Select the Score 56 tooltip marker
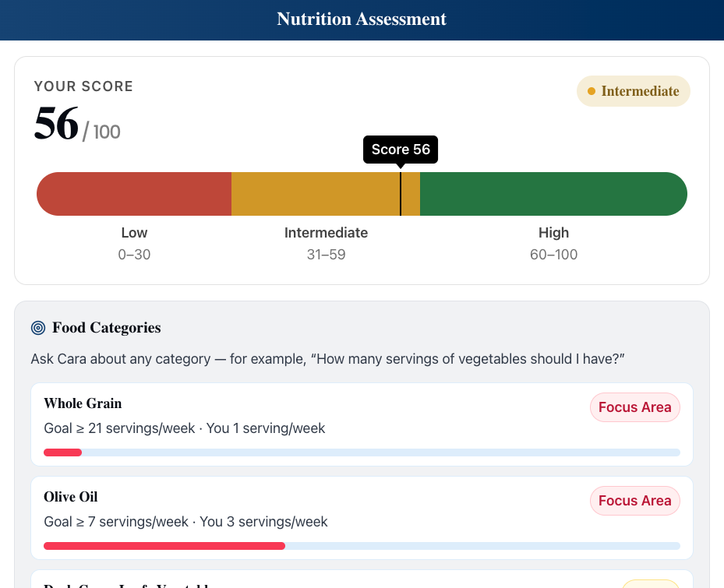The height and width of the screenshot is (588, 724). click(401, 150)
